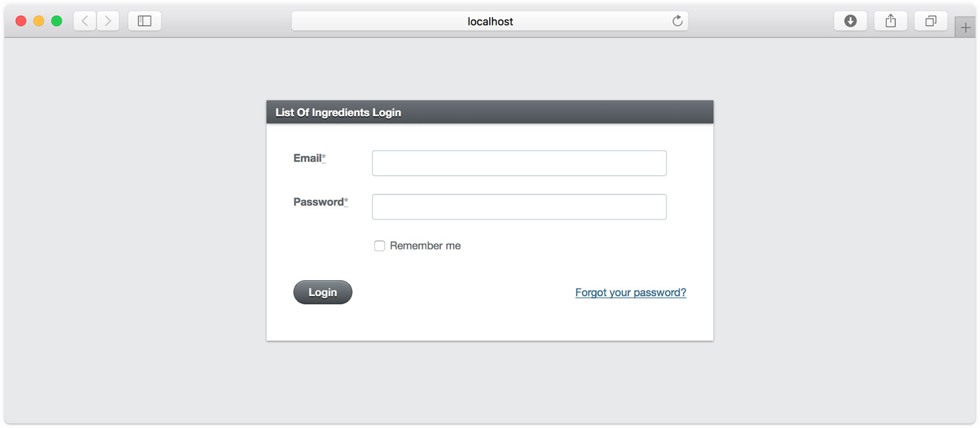Click the green zoom traffic light
Image resolution: width=980 pixels, height=428 pixels.
coord(56,20)
